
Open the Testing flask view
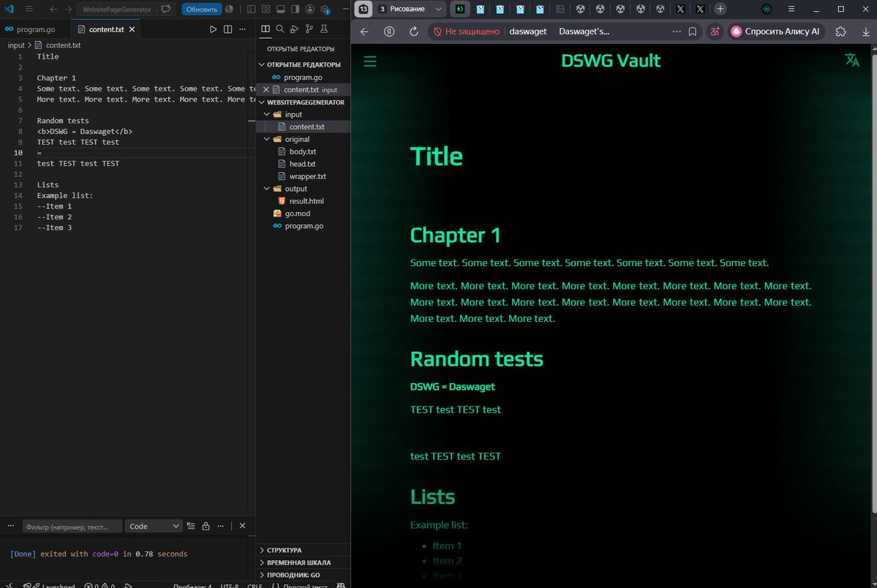tap(323, 29)
